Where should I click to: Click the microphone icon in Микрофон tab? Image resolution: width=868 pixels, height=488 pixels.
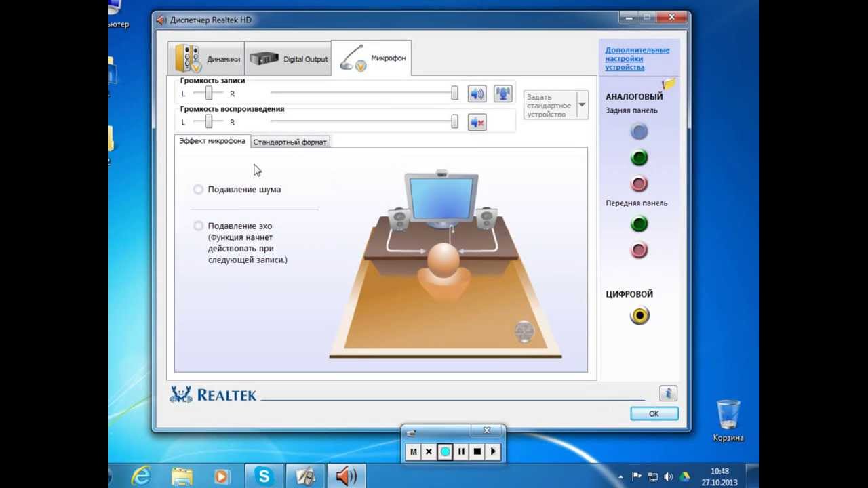pos(353,58)
